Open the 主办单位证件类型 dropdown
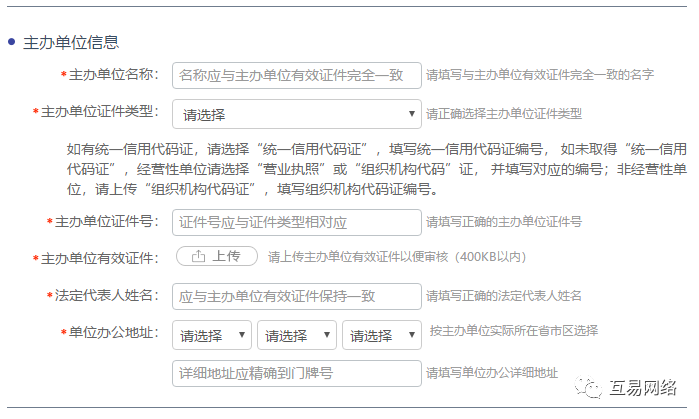Screen dimensions: 699x419 pyautogui.click(x=296, y=114)
